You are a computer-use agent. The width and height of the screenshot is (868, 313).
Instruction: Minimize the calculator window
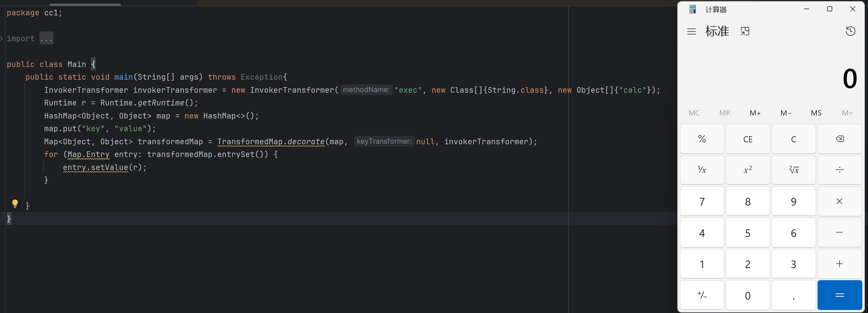(x=807, y=9)
